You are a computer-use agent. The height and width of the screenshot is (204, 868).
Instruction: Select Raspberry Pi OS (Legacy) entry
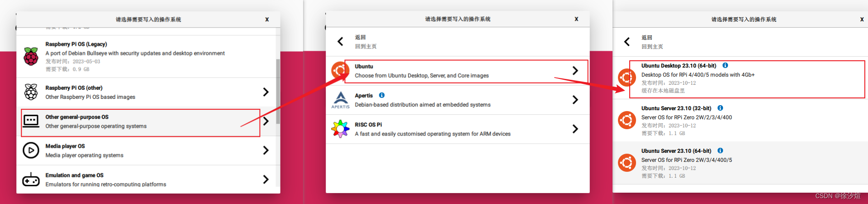click(146, 57)
